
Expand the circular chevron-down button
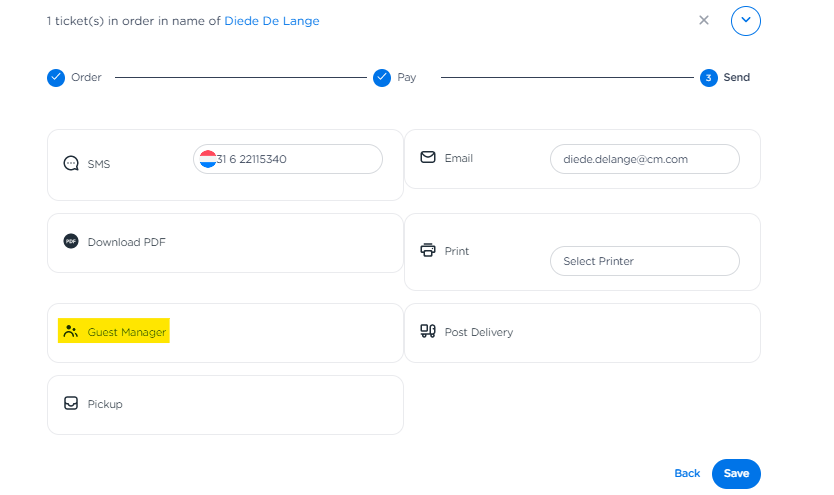click(x=746, y=20)
